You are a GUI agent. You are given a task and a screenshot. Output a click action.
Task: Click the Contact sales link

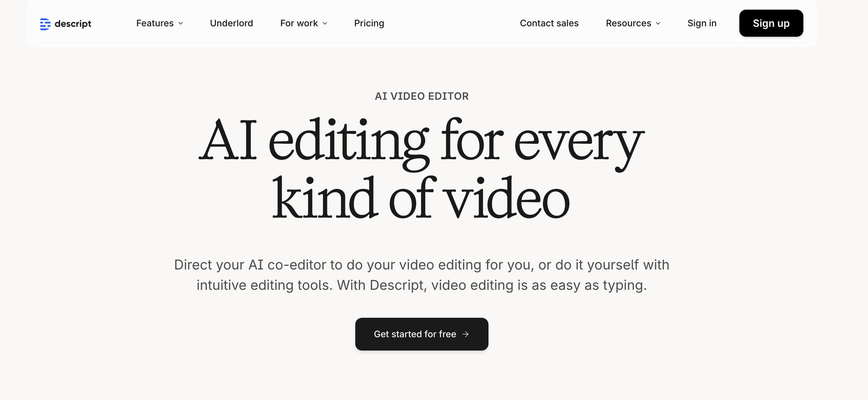549,23
